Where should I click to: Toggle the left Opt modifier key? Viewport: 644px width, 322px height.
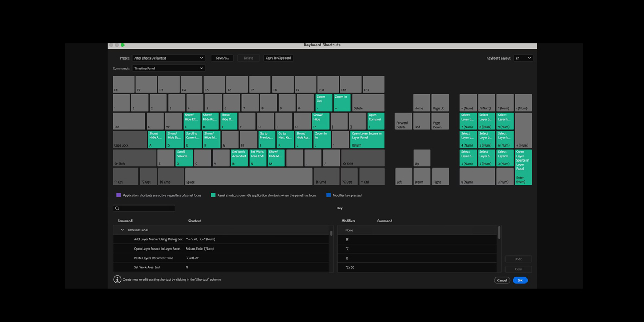coord(148,177)
